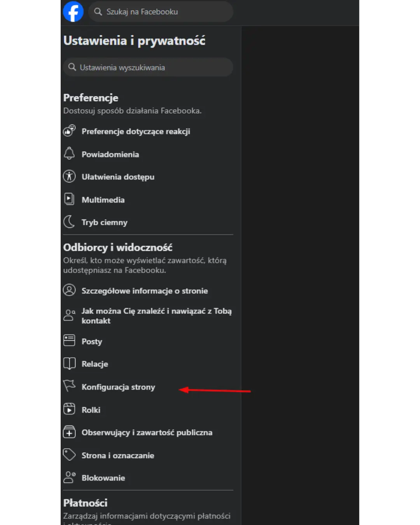Click the open book icon beside Relacje
The width and height of the screenshot is (420, 525).
69,363
